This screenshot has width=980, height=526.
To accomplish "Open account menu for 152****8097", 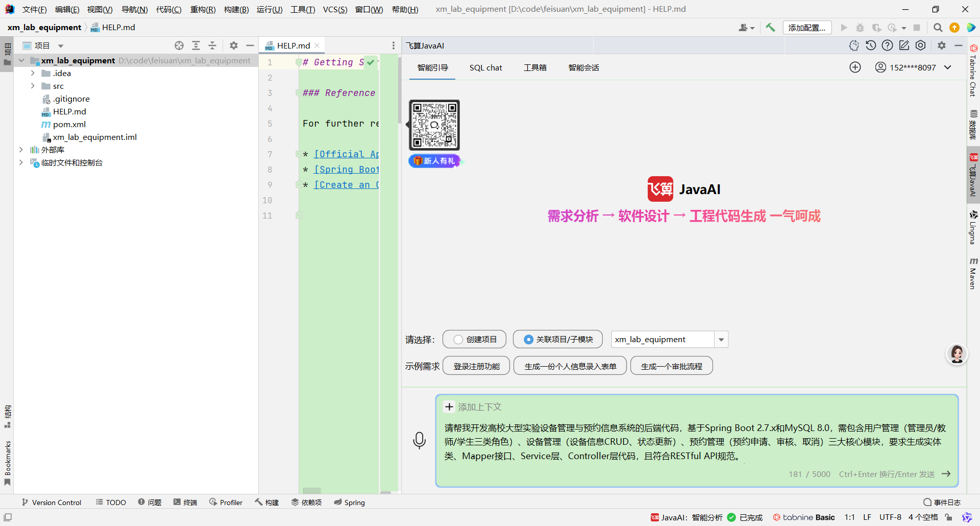I will pos(914,67).
